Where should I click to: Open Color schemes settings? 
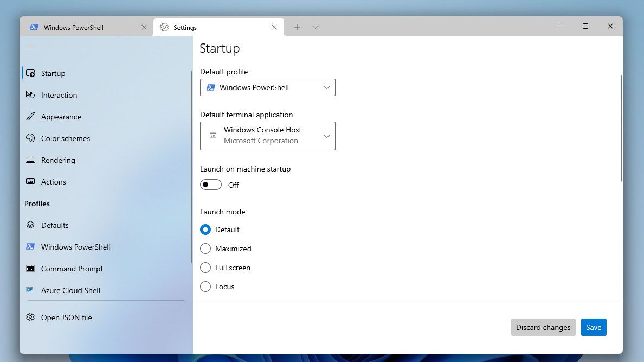[65, 138]
